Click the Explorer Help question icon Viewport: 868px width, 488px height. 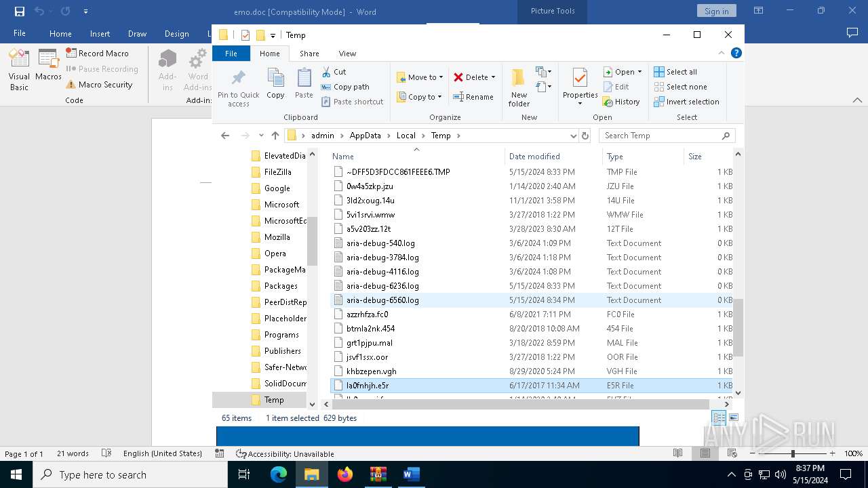(736, 53)
